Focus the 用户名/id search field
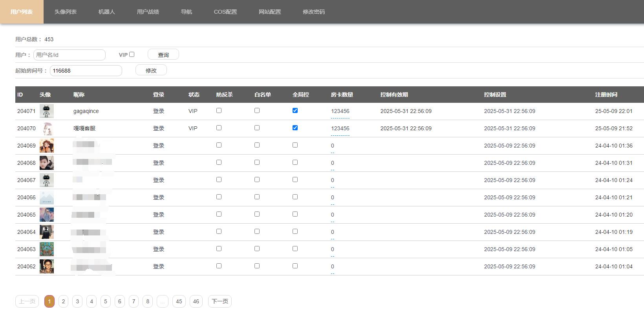 click(x=70, y=55)
